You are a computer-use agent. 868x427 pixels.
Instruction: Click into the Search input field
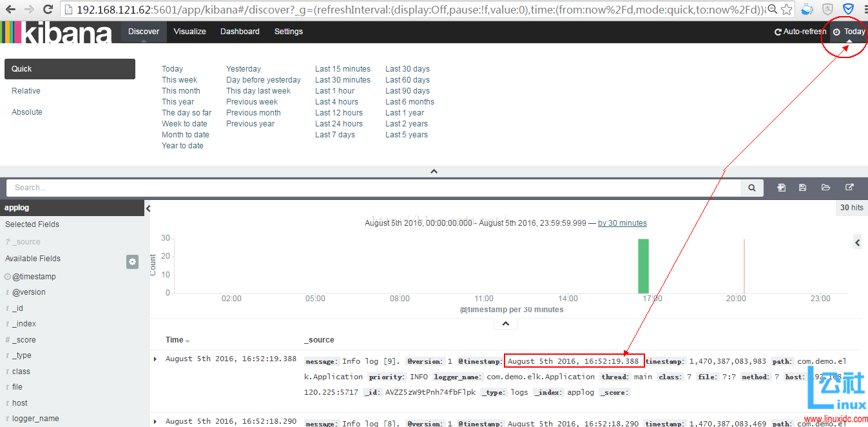click(x=374, y=188)
